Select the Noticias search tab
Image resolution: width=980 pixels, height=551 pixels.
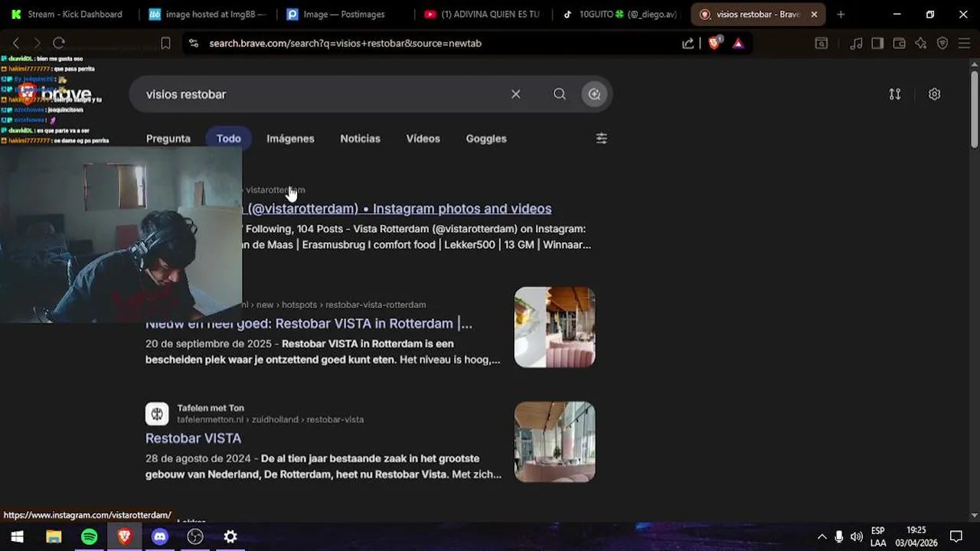pyautogui.click(x=360, y=139)
